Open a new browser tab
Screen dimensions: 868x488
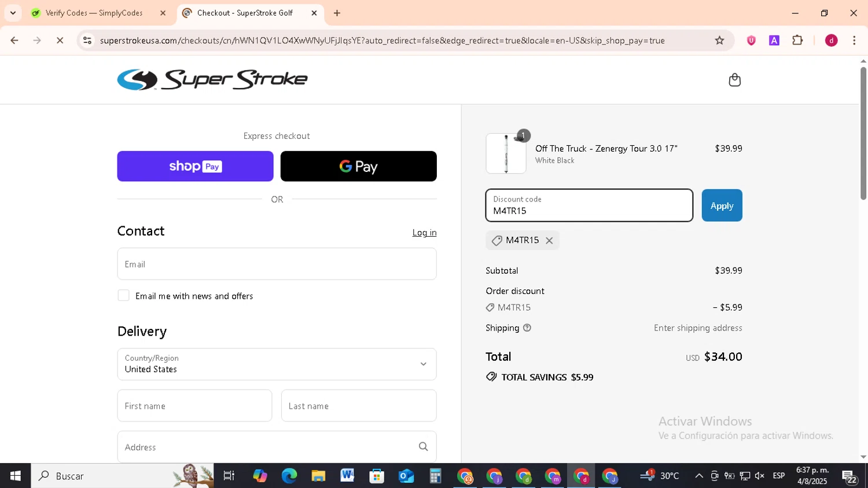click(x=337, y=13)
